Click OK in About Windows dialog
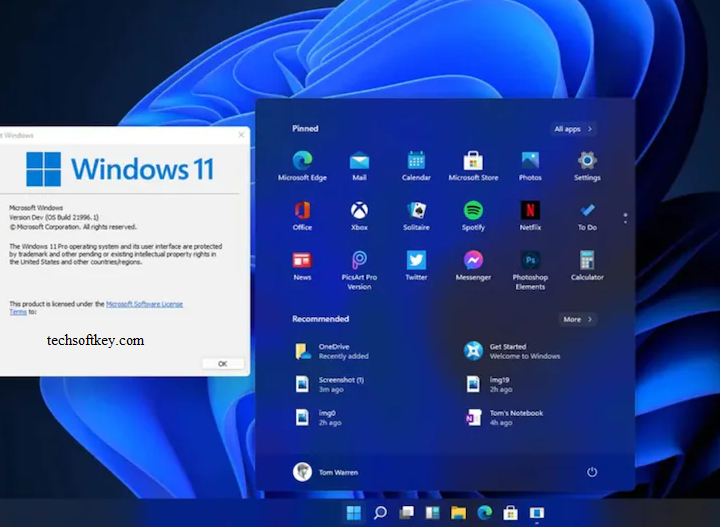Screen dimensions: 720x527 [223, 364]
